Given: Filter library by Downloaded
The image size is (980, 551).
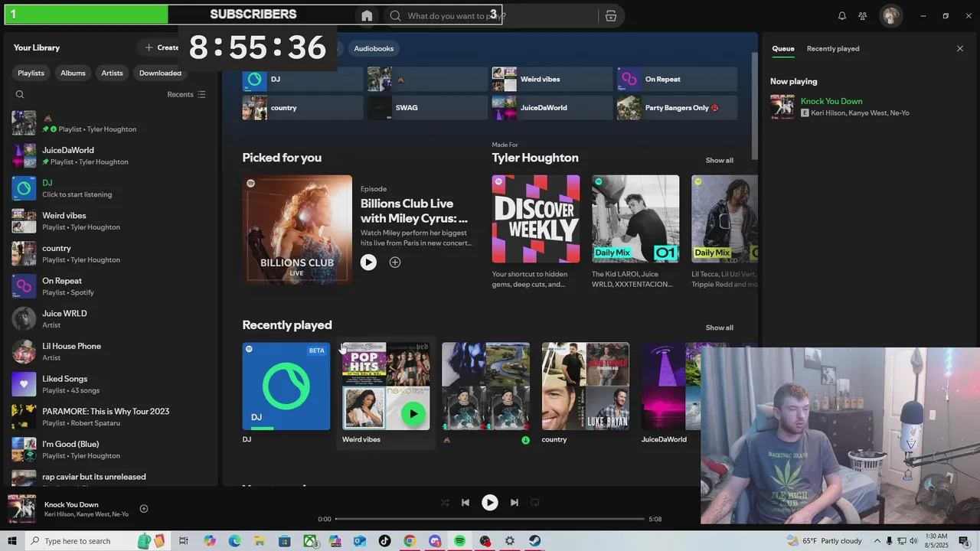Looking at the screenshot, I should 160,73.
